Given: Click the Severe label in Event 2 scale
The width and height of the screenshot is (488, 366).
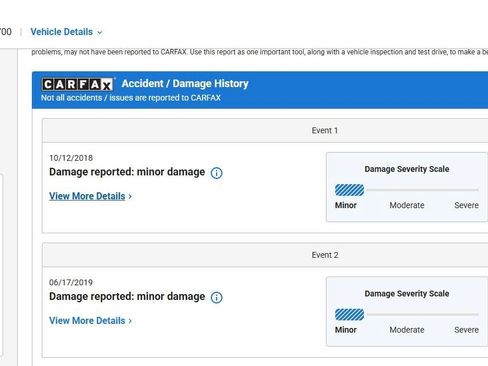Looking at the screenshot, I should (x=466, y=330).
